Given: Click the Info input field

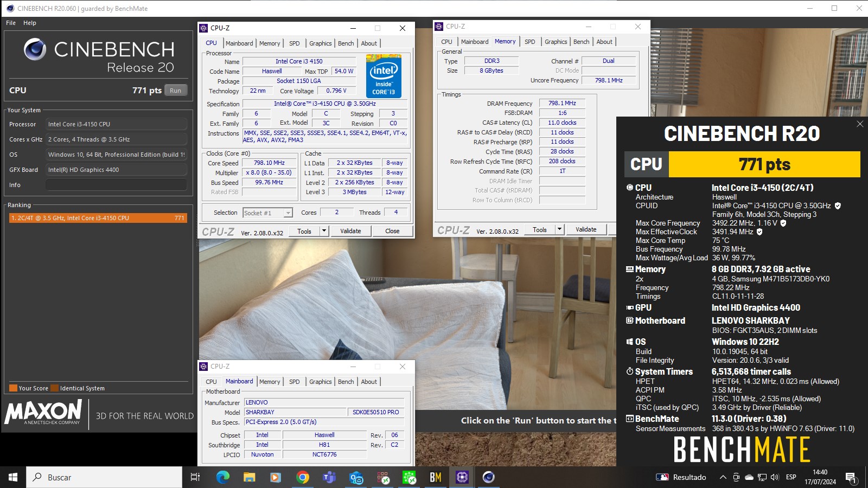Looking at the screenshot, I should (x=116, y=185).
